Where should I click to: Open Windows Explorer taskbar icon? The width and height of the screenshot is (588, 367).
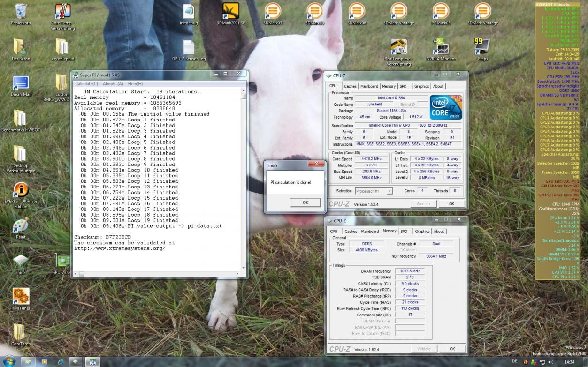coord(28,361)
